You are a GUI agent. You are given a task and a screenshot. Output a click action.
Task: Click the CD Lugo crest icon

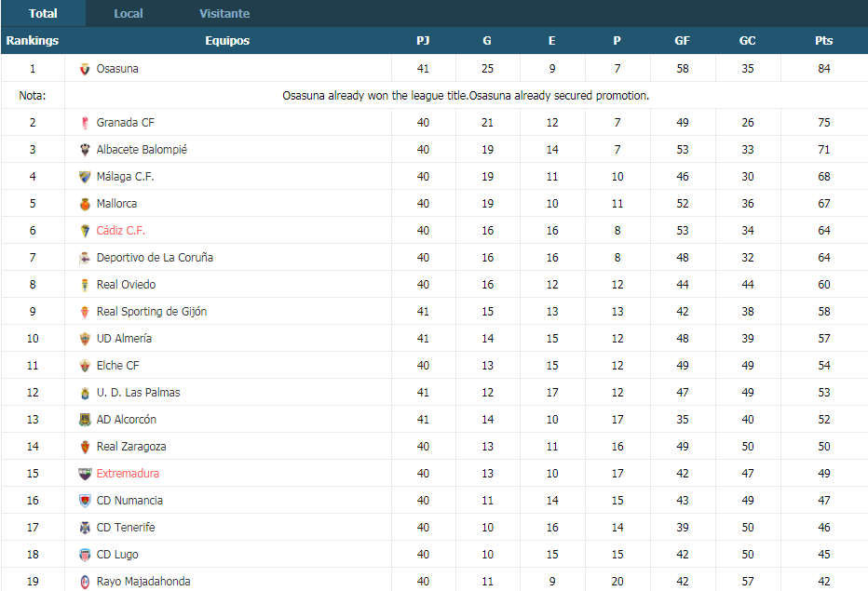(x=85, y=555)
